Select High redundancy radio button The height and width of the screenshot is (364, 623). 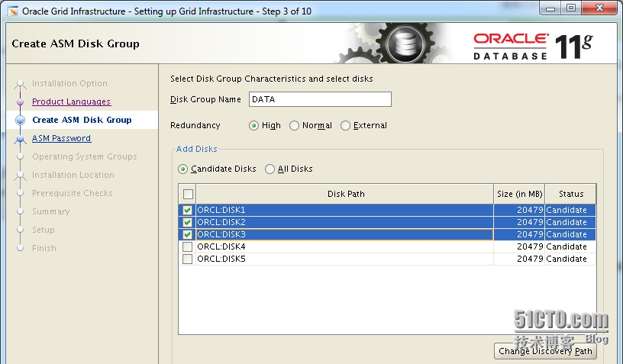254,125
